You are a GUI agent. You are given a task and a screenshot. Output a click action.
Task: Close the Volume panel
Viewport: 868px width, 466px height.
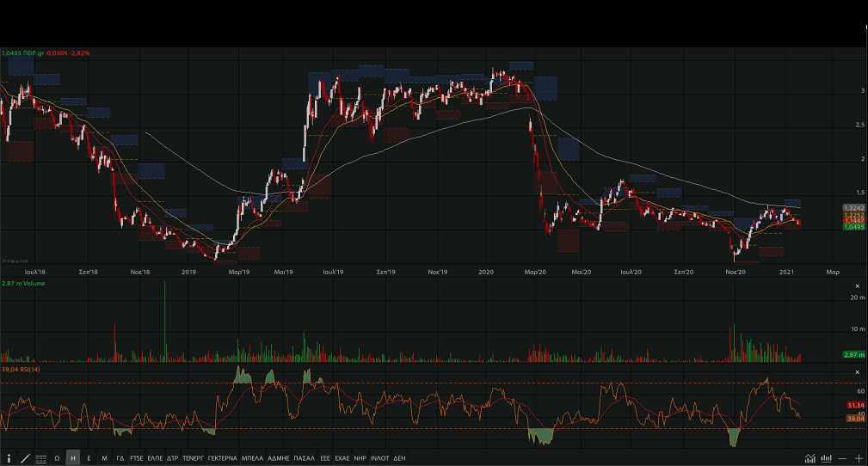click(857, 285)
